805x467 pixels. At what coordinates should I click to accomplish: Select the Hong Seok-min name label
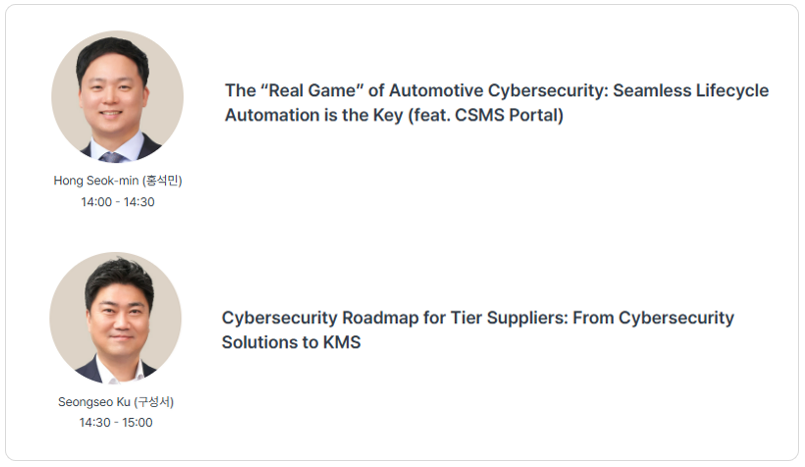pos(118,181)
